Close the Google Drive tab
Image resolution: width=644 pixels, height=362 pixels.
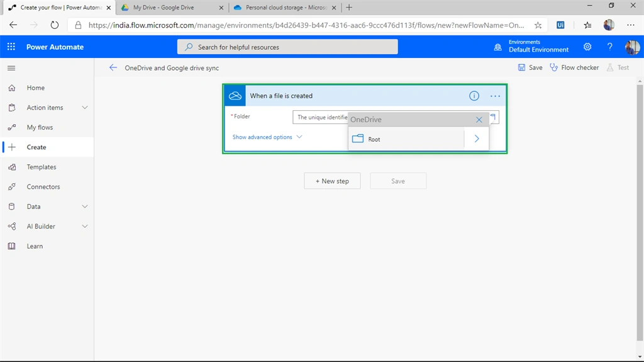221,8
